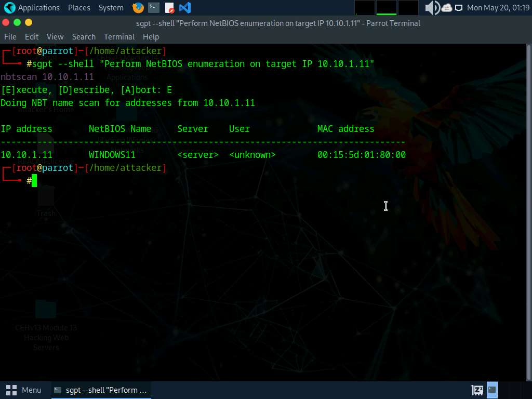Viewport: 532px width, 399px height.
Task: Expand the System menu
Action: tap(111, 8)
